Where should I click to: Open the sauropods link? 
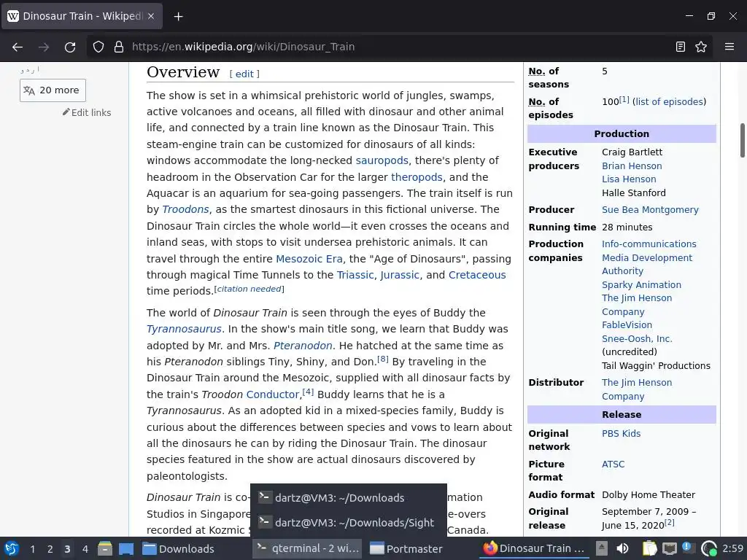pos(382,160)
